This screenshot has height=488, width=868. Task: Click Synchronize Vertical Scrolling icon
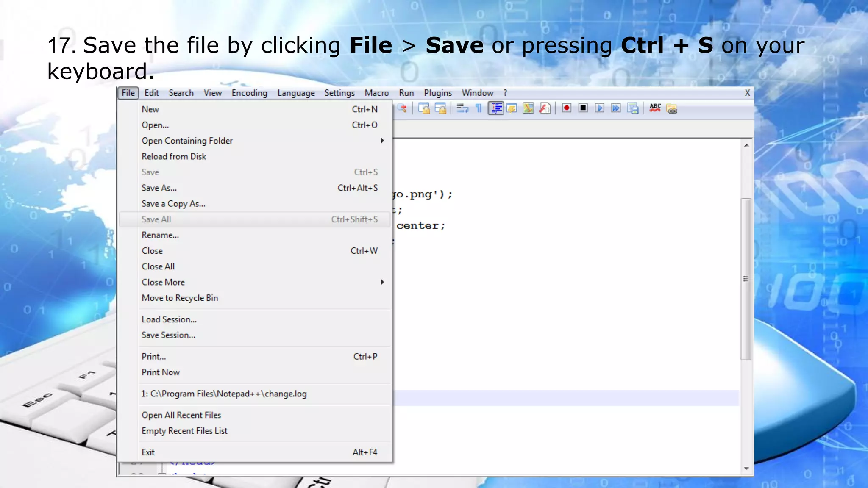[424, 108]
